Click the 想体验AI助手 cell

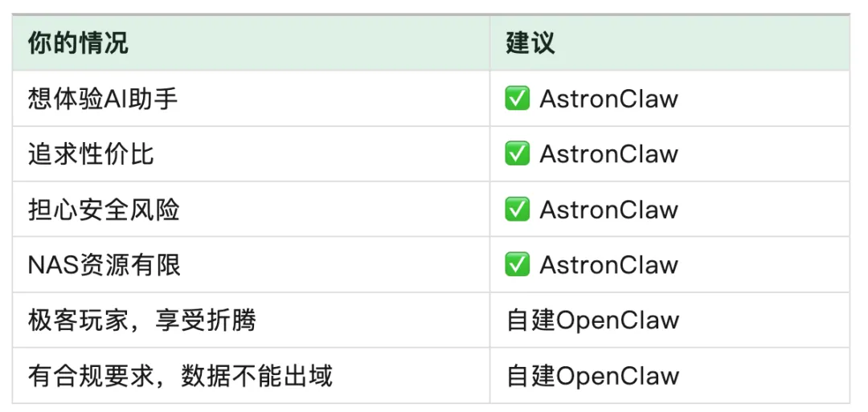tap(251, 99)
